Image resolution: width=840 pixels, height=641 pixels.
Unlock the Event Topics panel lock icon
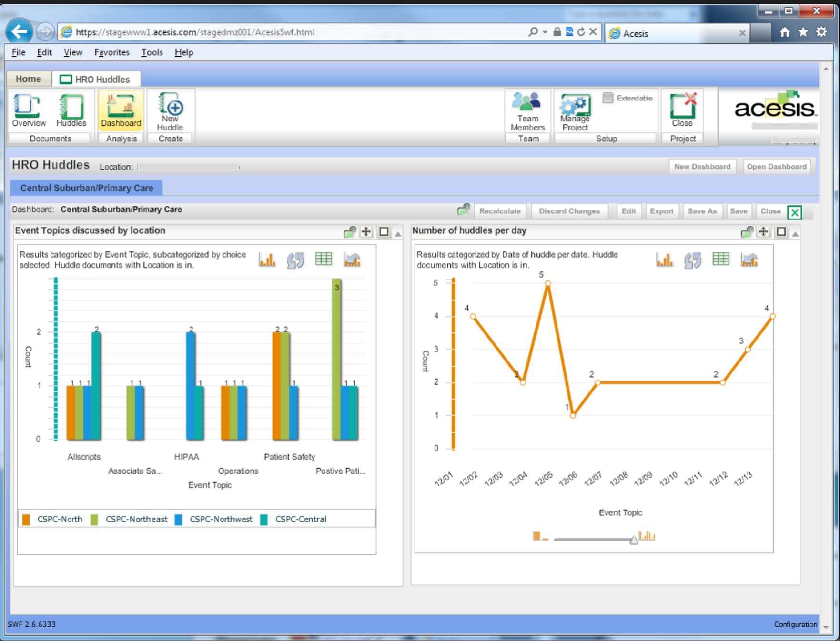coord(350,232)
